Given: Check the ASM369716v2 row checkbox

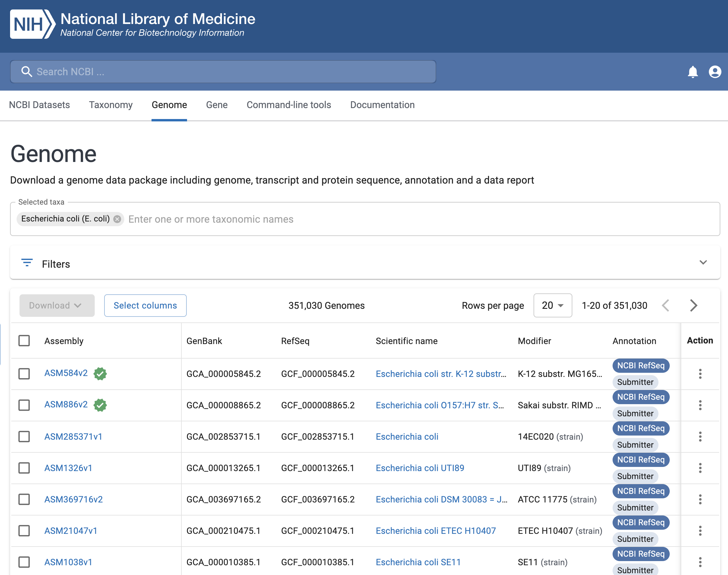Looking at the screenshot, I should tap(24, 499).
